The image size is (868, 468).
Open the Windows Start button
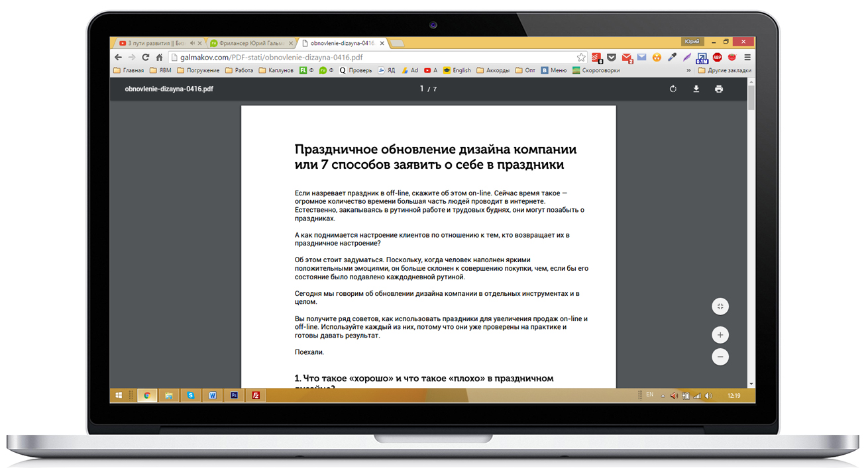click(119, 395)
